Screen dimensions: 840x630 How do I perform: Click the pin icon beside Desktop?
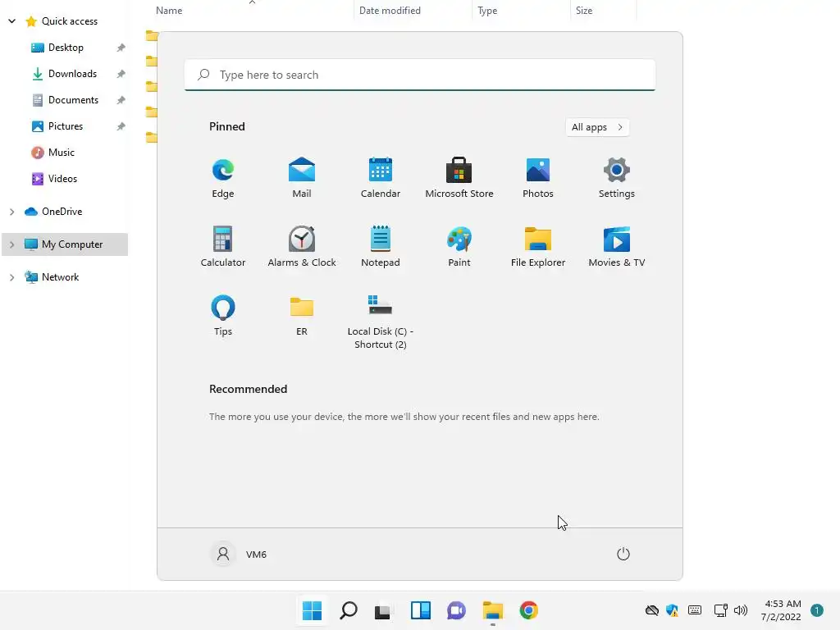121,48
